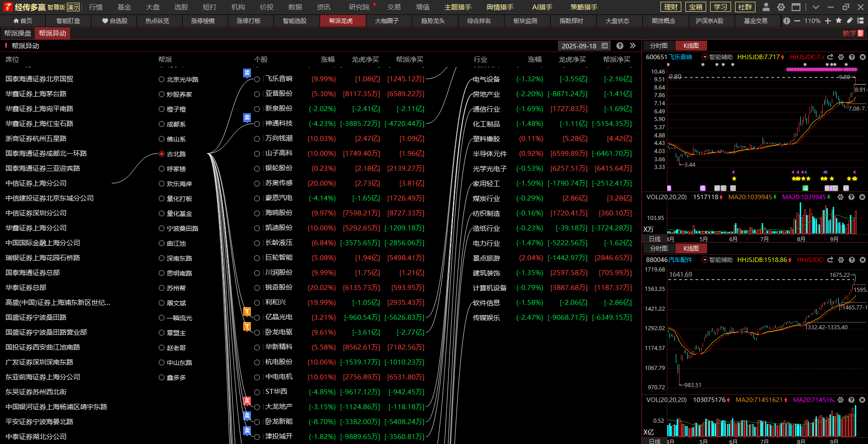
Task: Switch to 帮派异动 tab
Action: 52,33
